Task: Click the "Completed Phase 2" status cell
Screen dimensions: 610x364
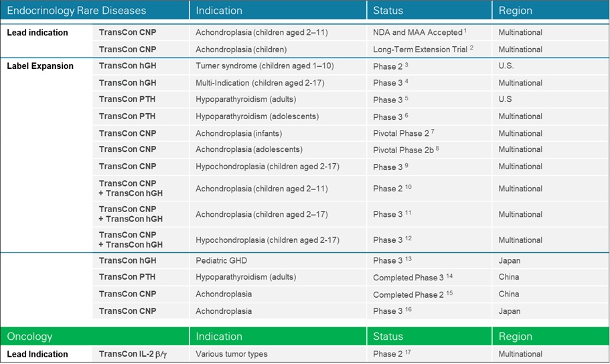Action: 408,294
